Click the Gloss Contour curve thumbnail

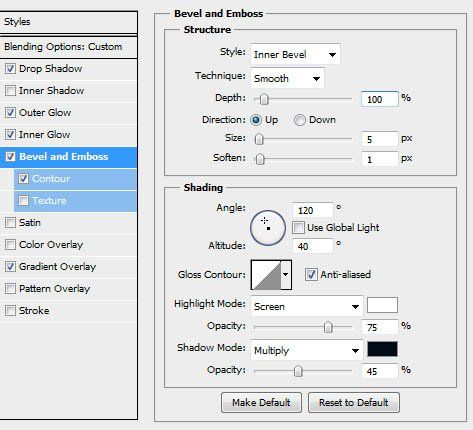[266, 275]
